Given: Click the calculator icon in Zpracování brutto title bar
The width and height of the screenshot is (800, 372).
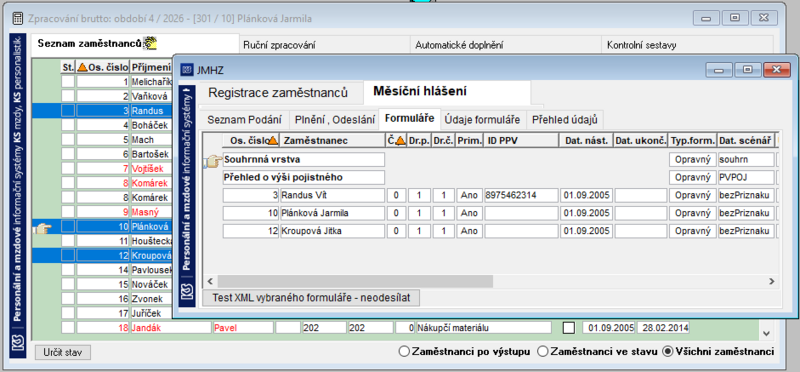Looking at the screenshot, I should click(x=18, y=19).
